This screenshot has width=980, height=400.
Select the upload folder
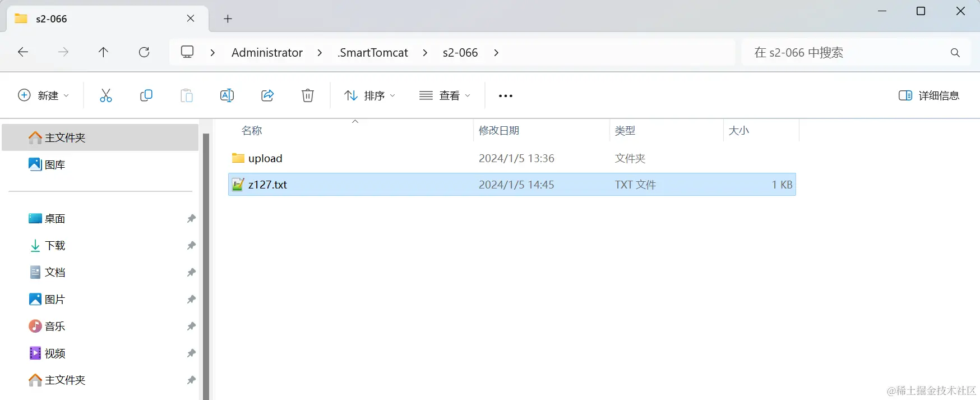[x=512, y=158]
